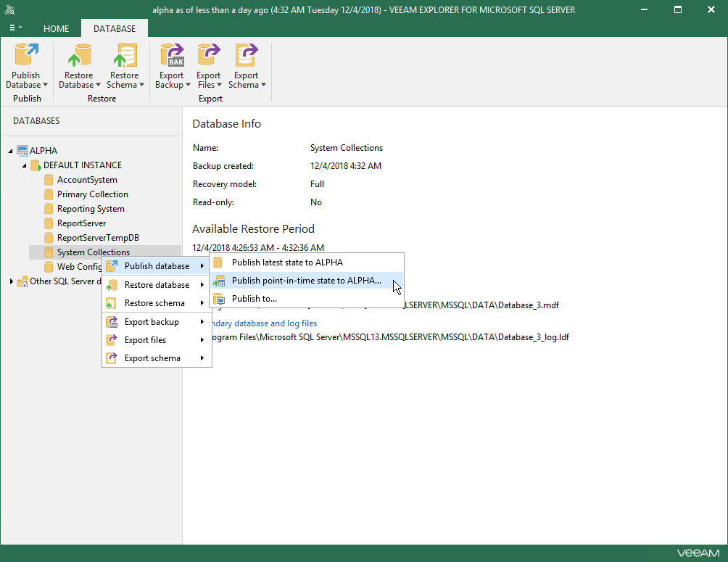This screenshot has width=728, height=562.
Task: Choose Publish point-in-time state to ALPHA
Action: (x=307, y=281)
